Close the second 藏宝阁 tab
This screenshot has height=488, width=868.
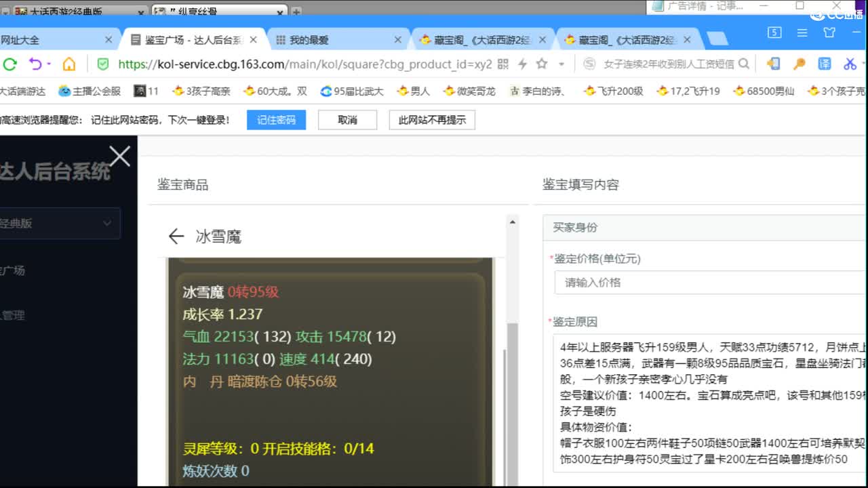tap(687, 40)
